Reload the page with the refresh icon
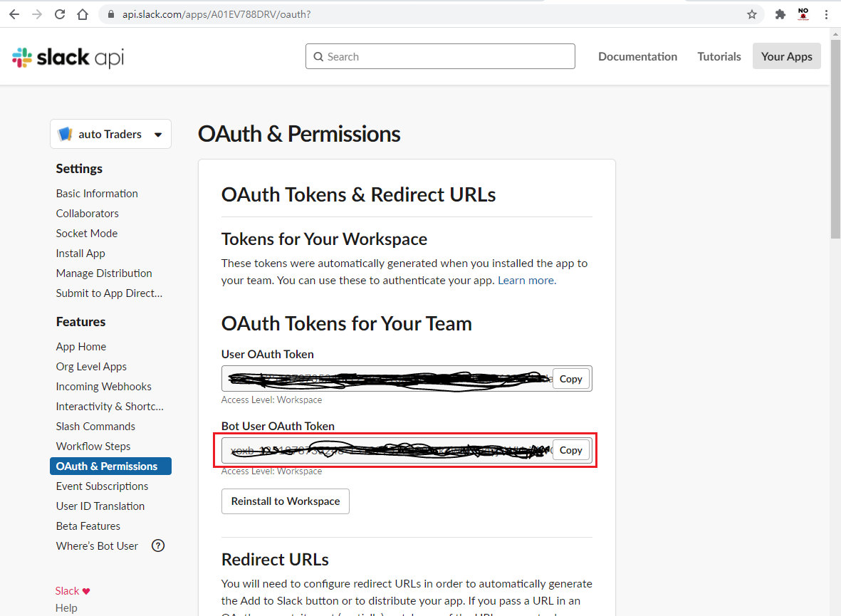This screenshot has width=841, height=616. (x=60, y=14)
